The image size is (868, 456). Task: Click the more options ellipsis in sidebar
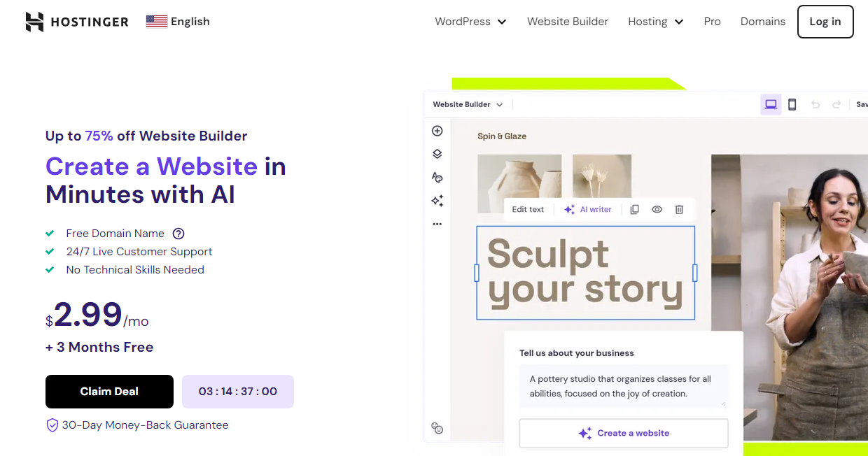tap(437, 224)
